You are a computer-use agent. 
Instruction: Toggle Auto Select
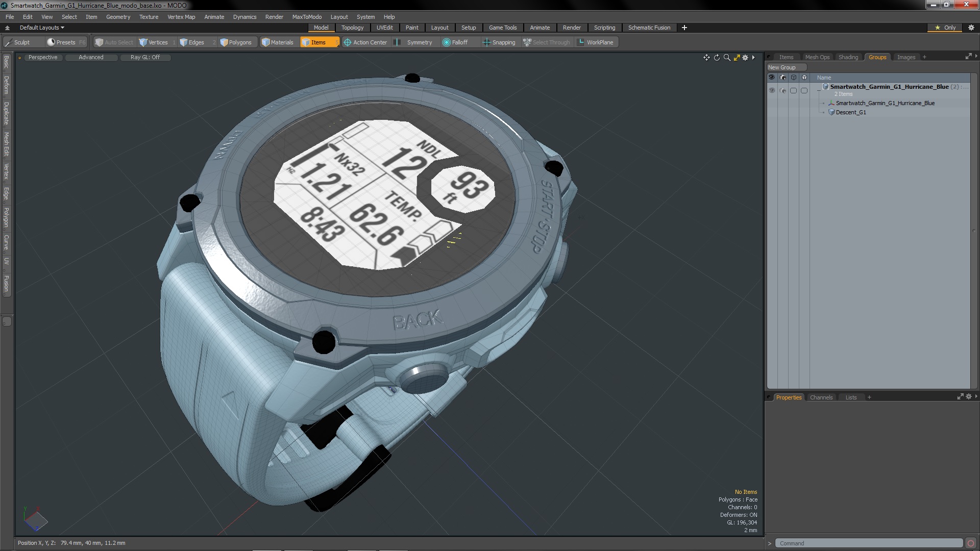tap(114, 42)
